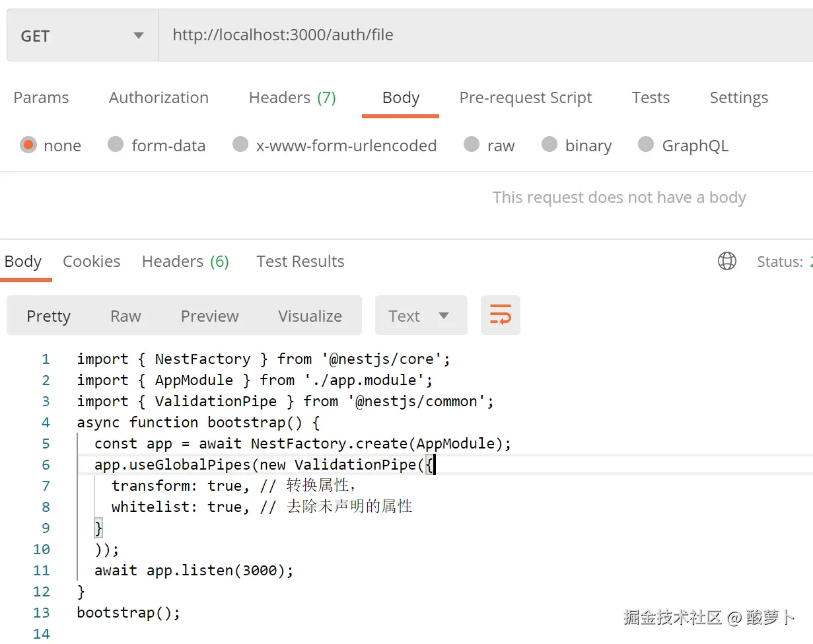Toggle the wrap lines icon

pos(501,315)
